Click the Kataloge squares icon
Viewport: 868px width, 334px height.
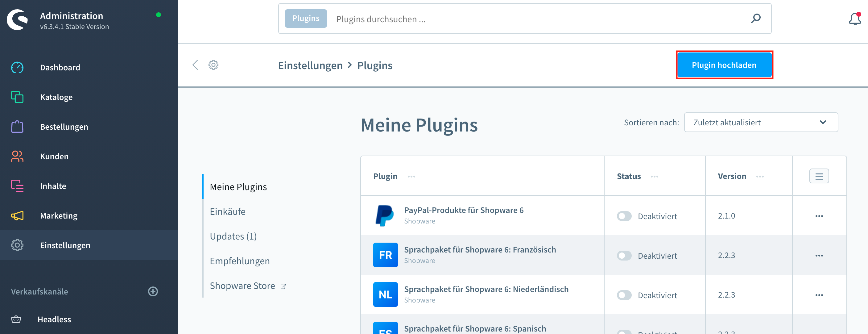17,97
